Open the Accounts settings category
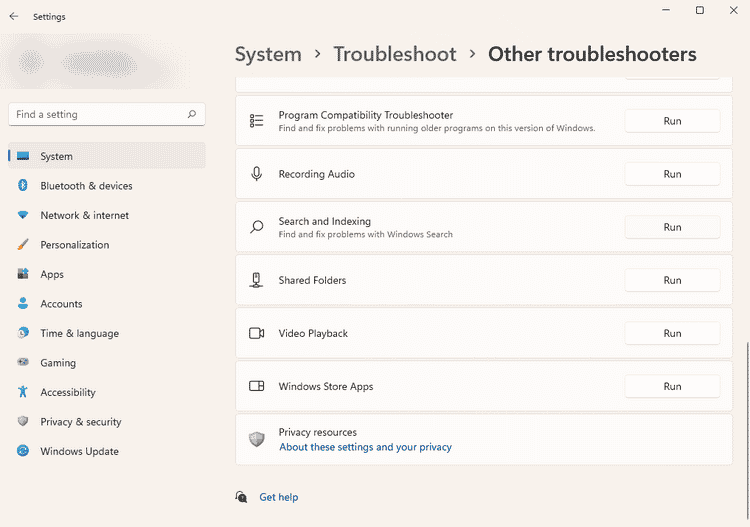This screenshot has width=750, height=527. coord(61,304)
